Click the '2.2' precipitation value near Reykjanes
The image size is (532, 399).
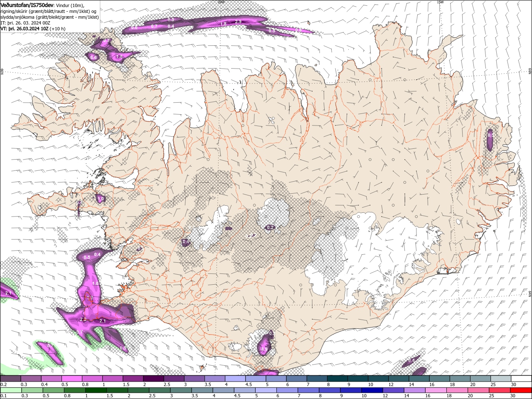83,319
